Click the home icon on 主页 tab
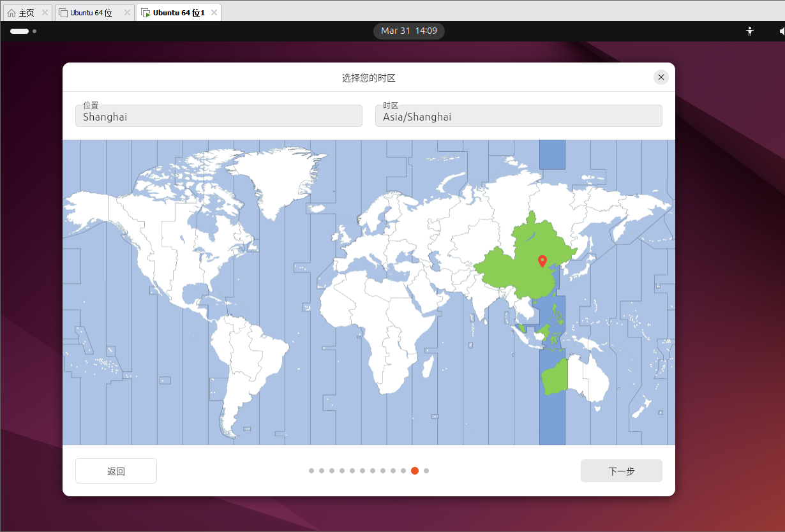This screenshot has width=785, height=532. pyautogui.click(x=11, y=13)
